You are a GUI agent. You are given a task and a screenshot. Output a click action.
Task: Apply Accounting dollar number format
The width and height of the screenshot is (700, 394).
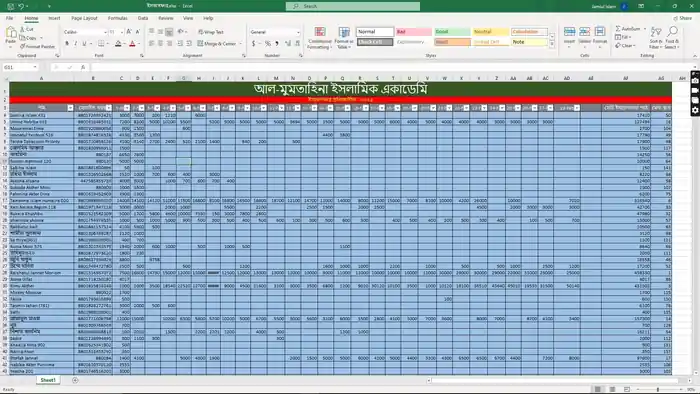(x=254, y=43)
